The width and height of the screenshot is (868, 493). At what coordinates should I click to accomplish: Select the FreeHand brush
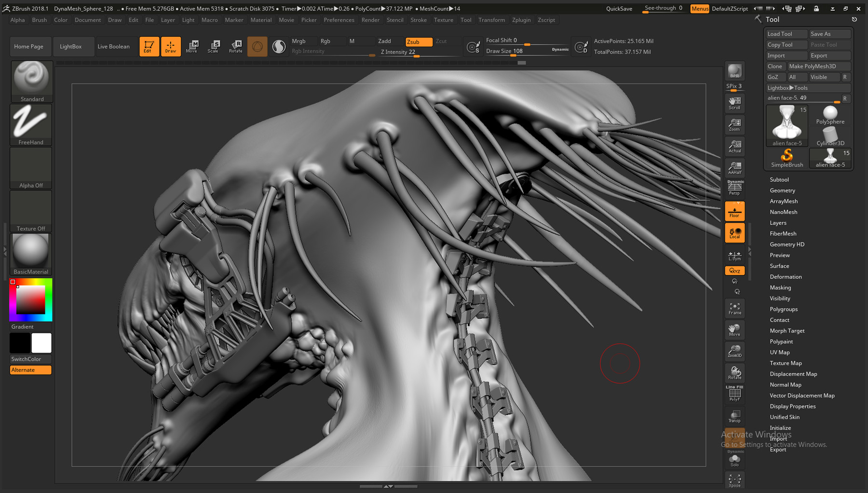pyautogui.click(x=30, y=124)
